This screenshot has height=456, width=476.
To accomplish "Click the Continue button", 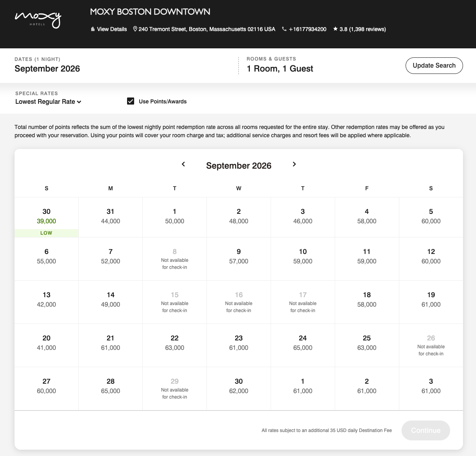I will click(x=426, y=430).
